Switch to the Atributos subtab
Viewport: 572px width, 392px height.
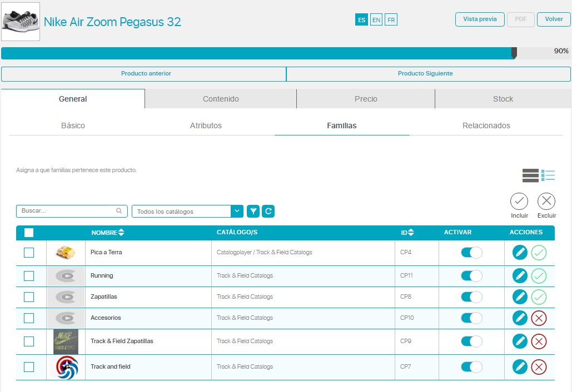click(206, 125)
